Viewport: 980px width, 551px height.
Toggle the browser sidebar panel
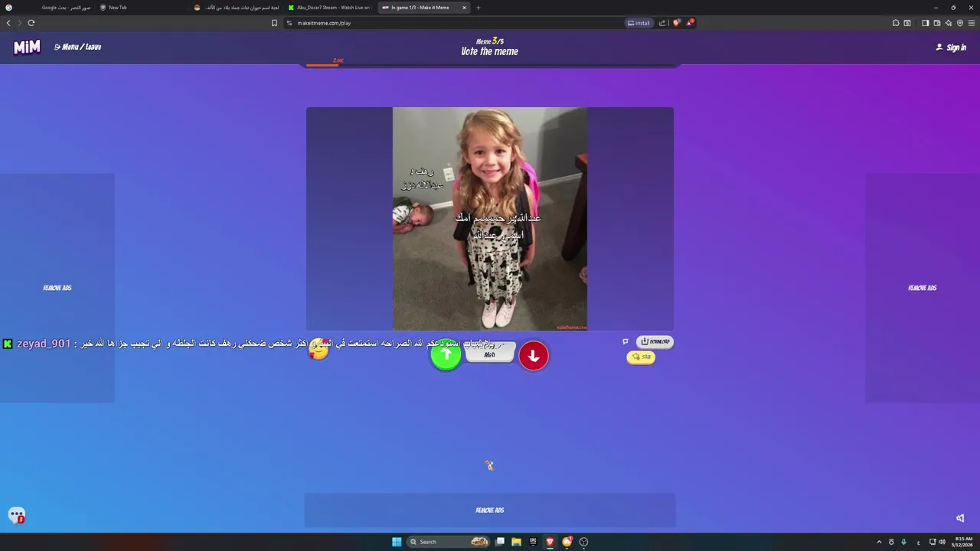pos(925,23)
